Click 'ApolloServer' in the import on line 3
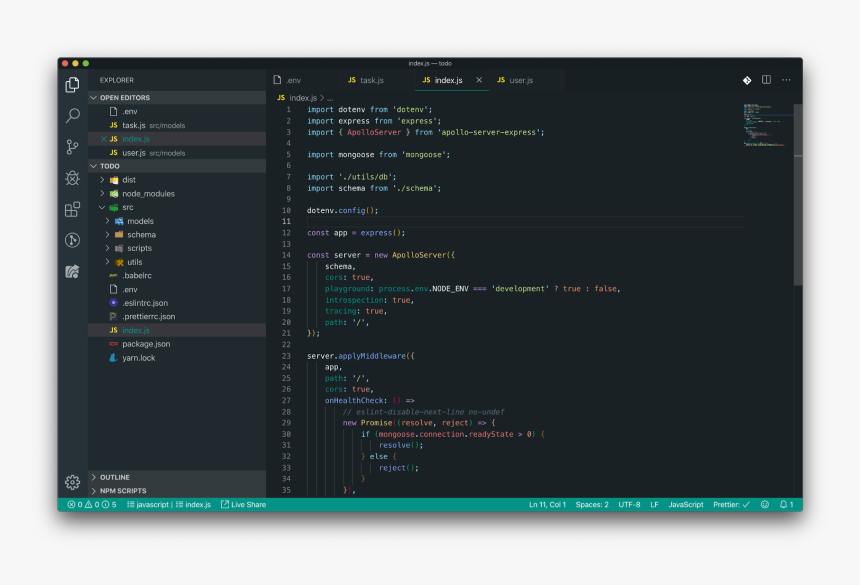Screen dimensions: 860x585 [374, 132]
